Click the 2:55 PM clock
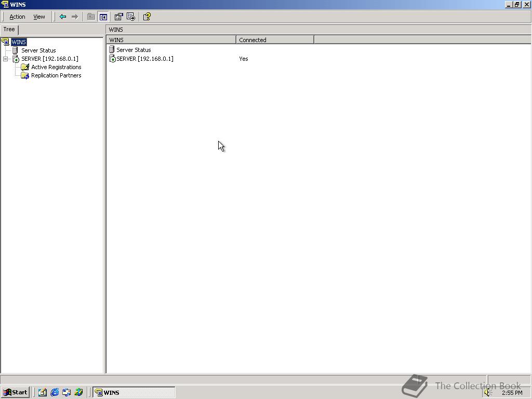This screenshot has width=532, height=399. [512, 393]
